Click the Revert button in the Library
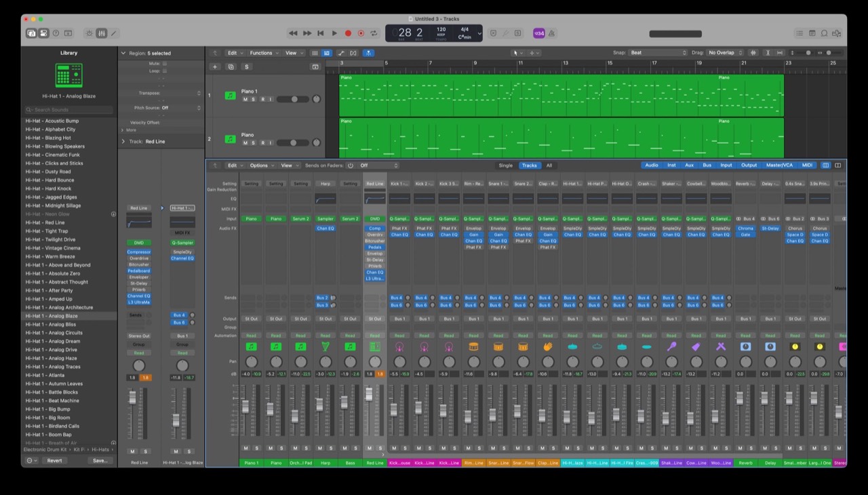Viewport: 868px width, 495px height. click(54, 460)
